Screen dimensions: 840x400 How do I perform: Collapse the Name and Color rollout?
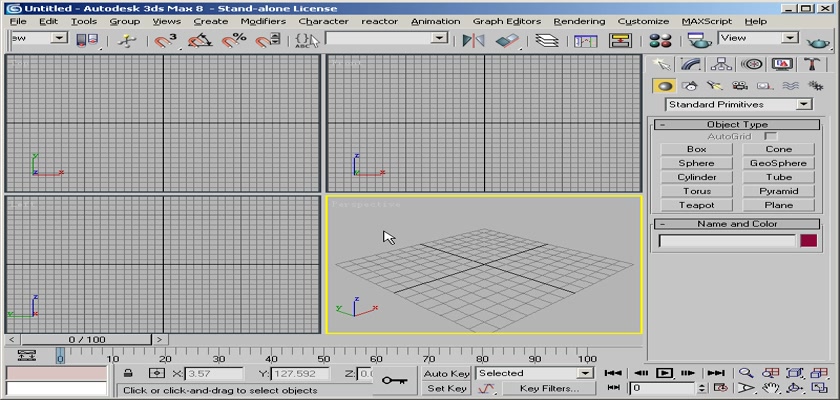click(x=737, y=224)
